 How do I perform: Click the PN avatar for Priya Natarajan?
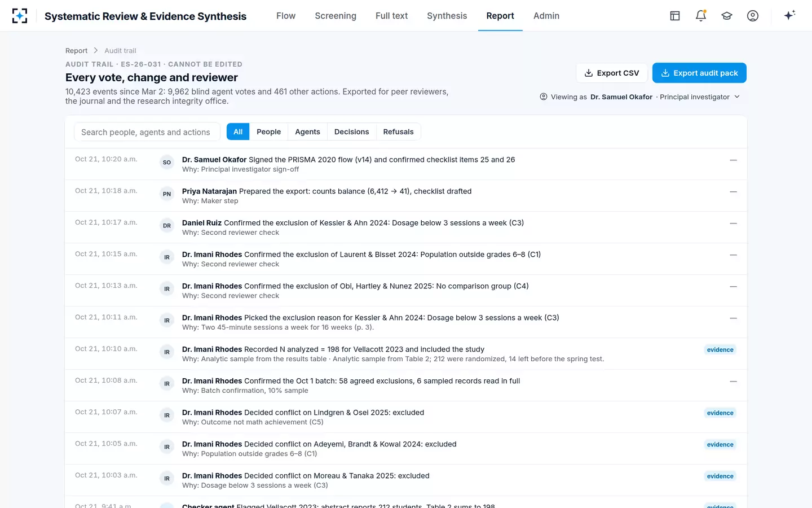point(167,194)
